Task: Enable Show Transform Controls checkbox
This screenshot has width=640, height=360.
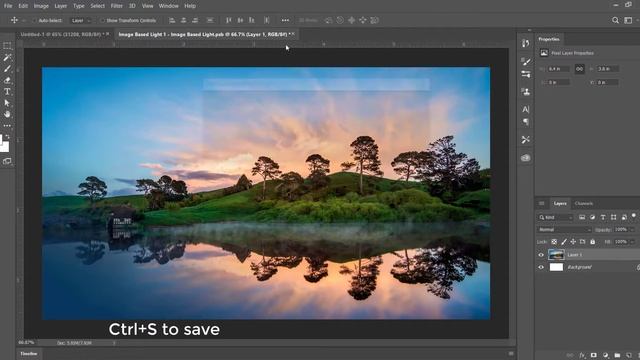Action: 102,20
